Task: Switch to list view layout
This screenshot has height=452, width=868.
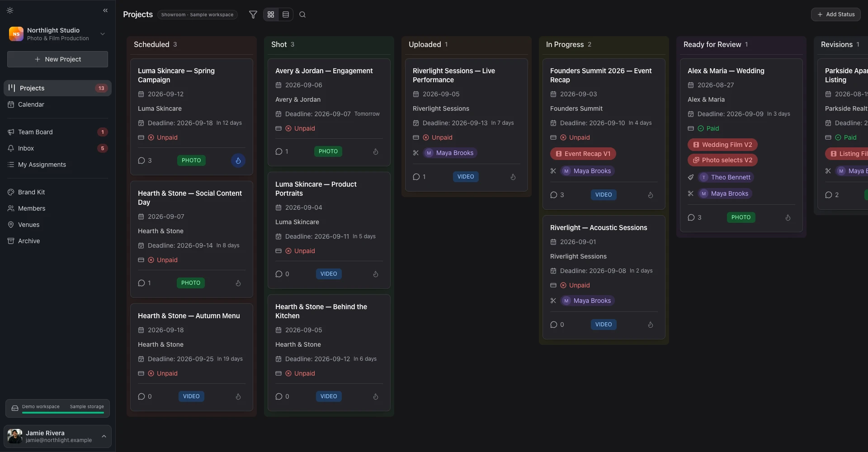Action: 286,14
